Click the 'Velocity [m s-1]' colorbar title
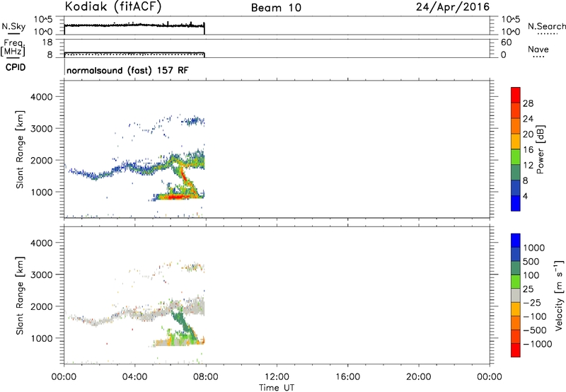The width and height of the screenshot is (566, 392). (x=559, y=295)
